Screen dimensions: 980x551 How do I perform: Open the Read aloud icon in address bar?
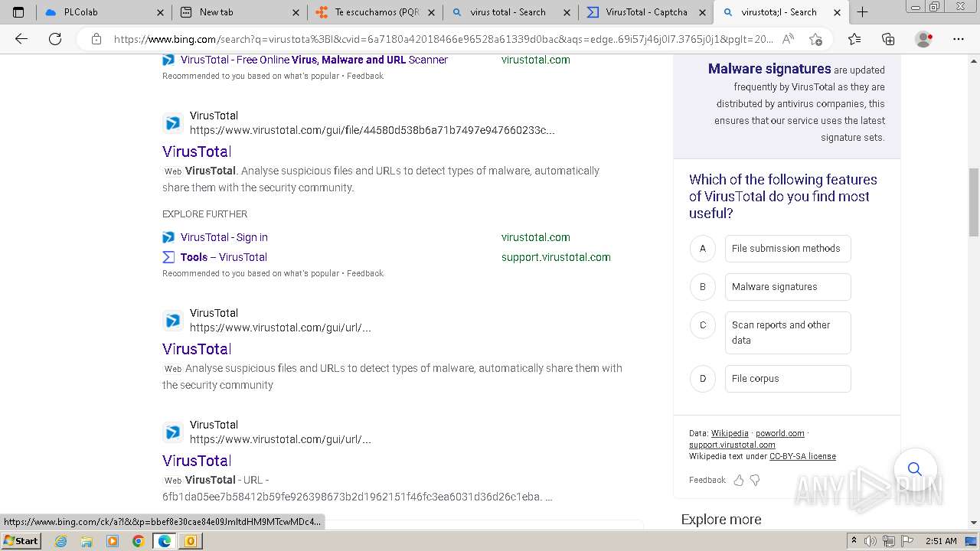point(788,39)
